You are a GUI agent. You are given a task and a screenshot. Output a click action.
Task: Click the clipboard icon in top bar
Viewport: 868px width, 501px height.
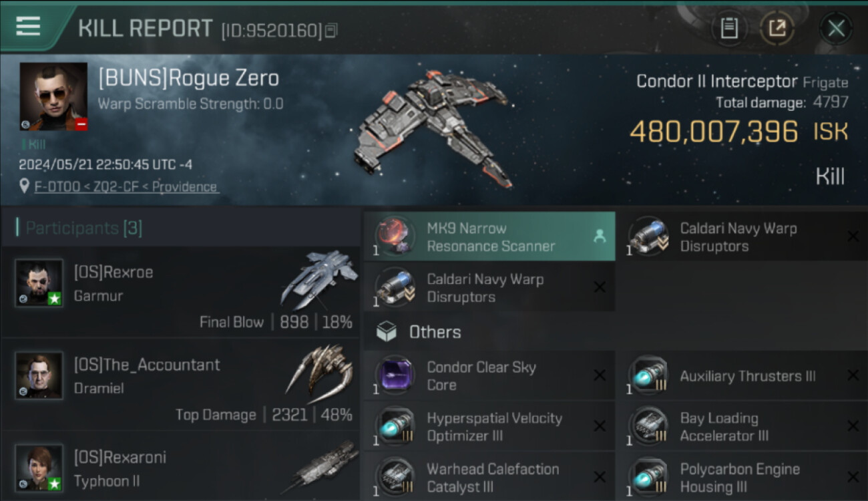[729, 29]
